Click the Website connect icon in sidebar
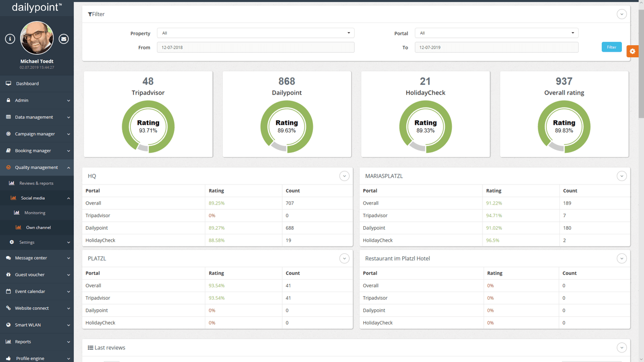 pos(7,308)
